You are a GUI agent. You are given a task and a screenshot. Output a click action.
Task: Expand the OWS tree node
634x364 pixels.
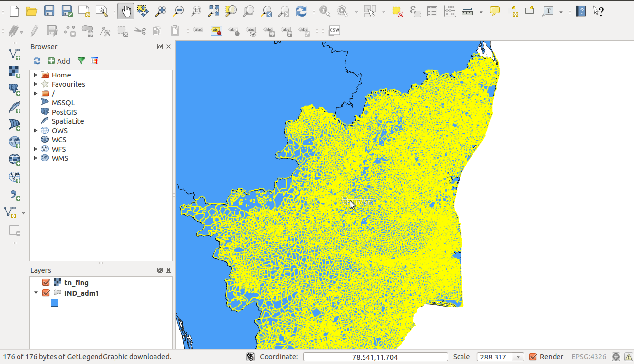(x=36, y=131)
